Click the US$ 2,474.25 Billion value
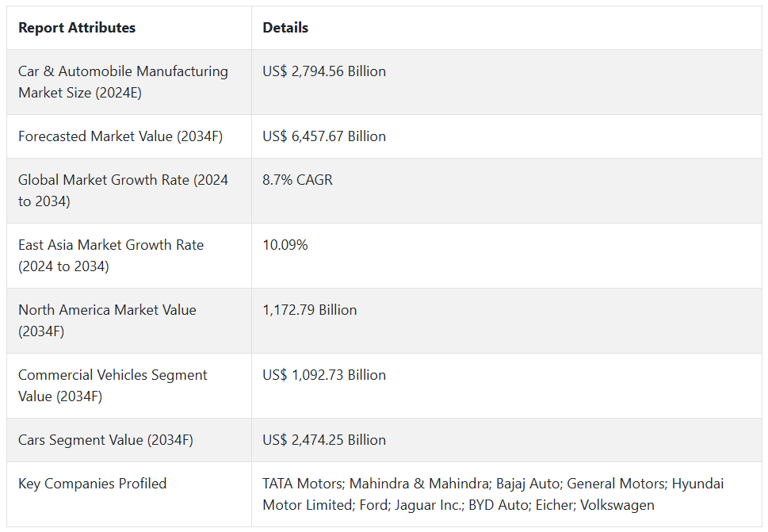The height and width of the screenshot is (532, 768). (324, 440)
